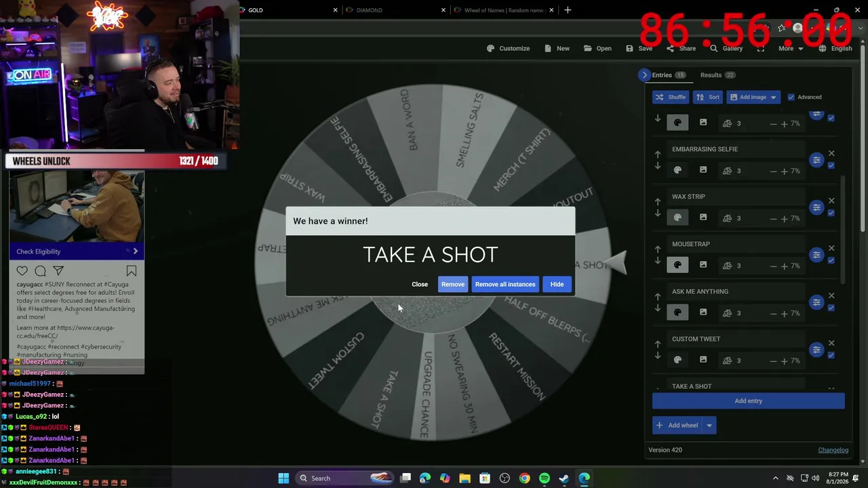Click Remove all instances button

(x=505, y=284)
